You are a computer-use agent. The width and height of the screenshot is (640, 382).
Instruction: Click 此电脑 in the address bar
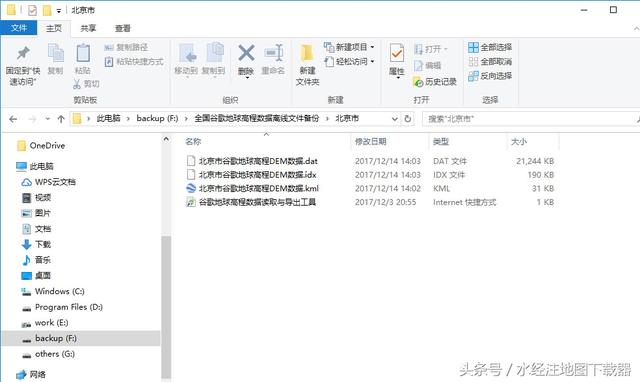109,118
